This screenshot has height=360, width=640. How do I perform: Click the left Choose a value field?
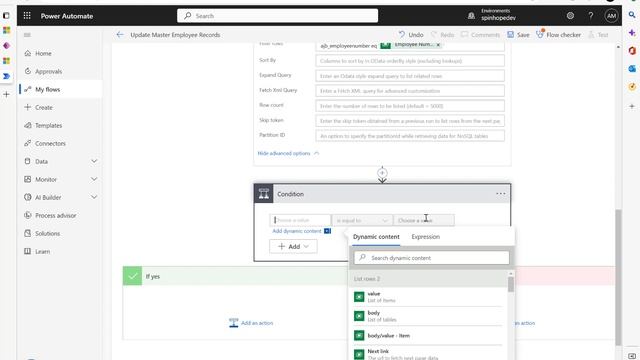click(300, 220)
